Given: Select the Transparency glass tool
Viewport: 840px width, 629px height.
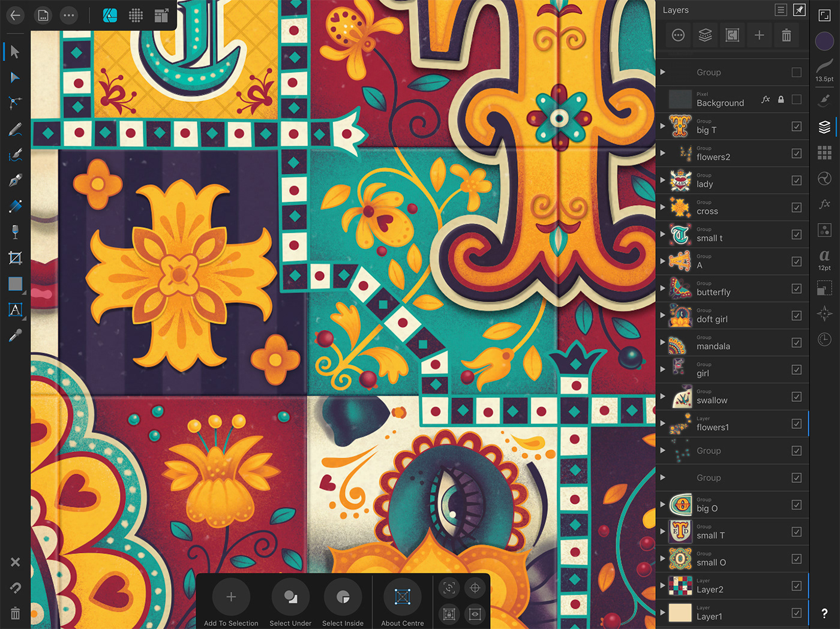Looking at the screenshot, I should (15, 232).
